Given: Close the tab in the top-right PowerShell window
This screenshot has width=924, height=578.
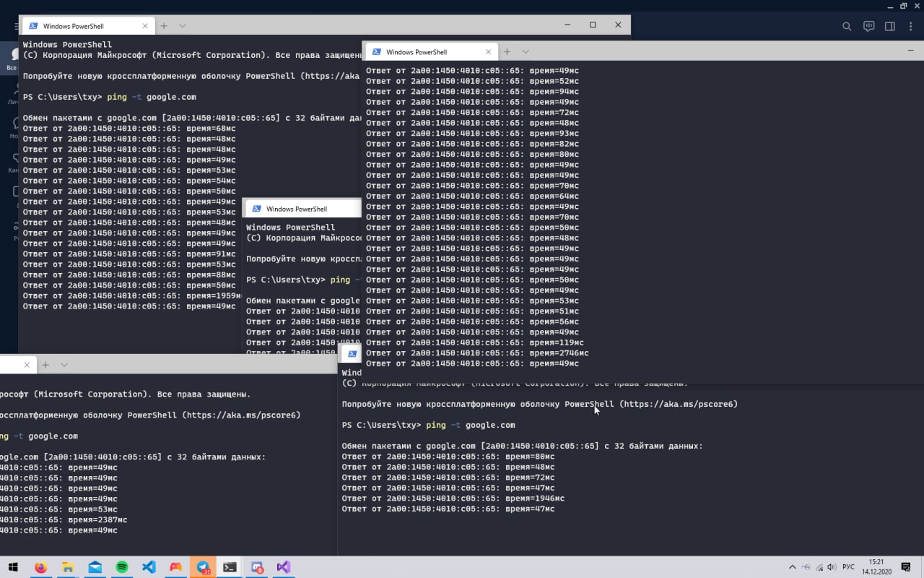Looking at the screenshot, I should point(489,52).
